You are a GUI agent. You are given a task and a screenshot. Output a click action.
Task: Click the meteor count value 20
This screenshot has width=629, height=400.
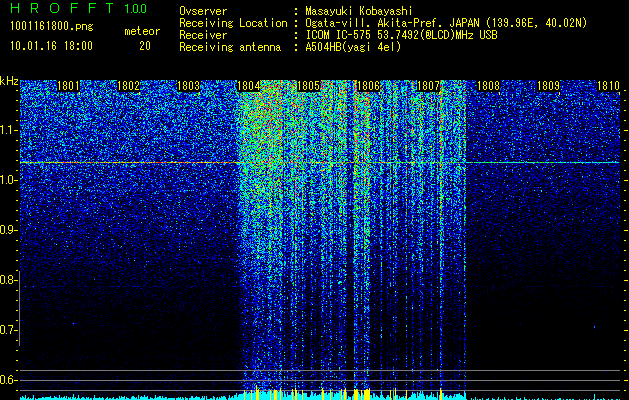[145, 46]
